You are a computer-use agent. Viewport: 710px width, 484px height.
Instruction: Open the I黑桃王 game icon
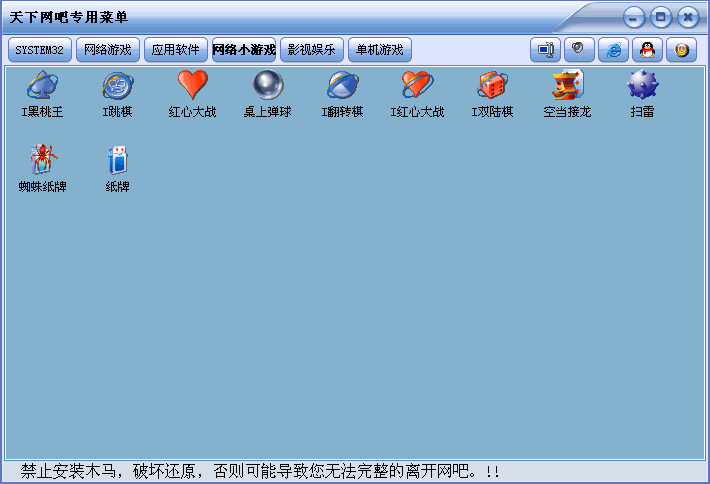42,87
